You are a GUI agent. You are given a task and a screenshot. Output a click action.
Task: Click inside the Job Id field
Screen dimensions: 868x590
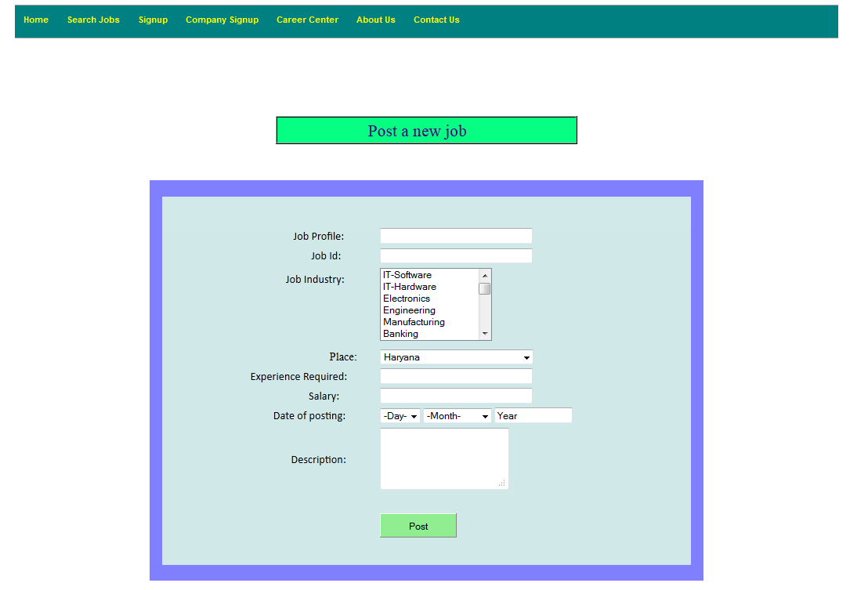pos(455,255)
